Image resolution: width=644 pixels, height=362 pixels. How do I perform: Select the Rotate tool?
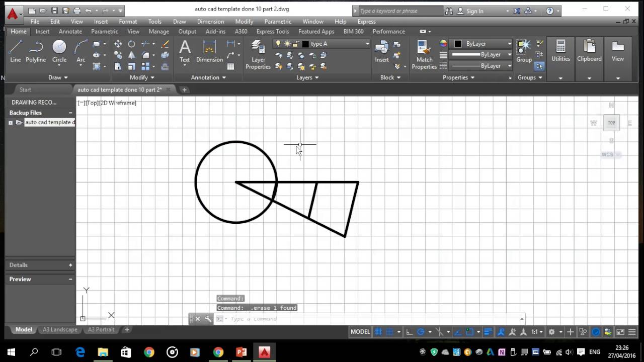(131, 44)
